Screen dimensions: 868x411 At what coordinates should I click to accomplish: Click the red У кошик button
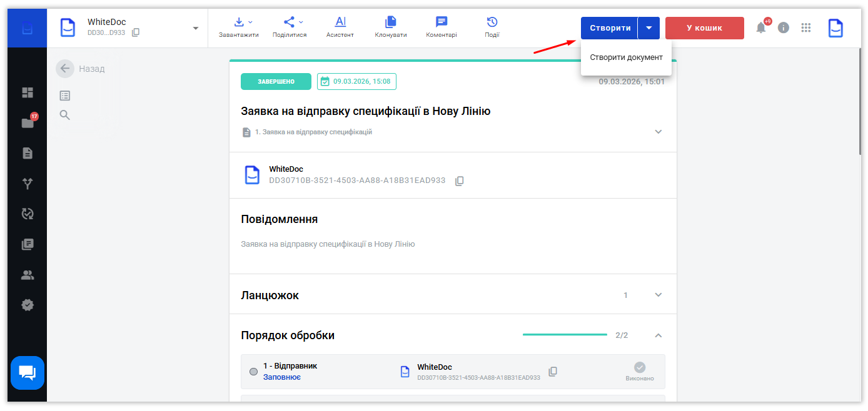click(x=704, y=28)
